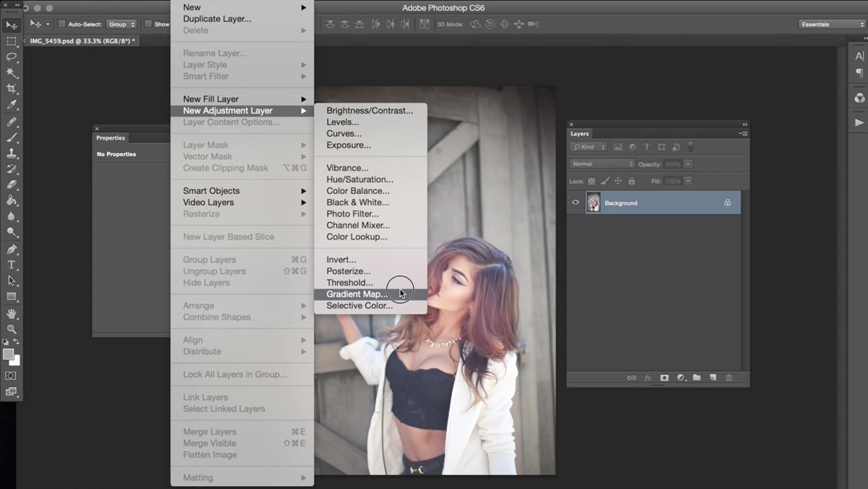Change screen mode icon in toolbox
The image size is (868, 489).
[11, 392]
